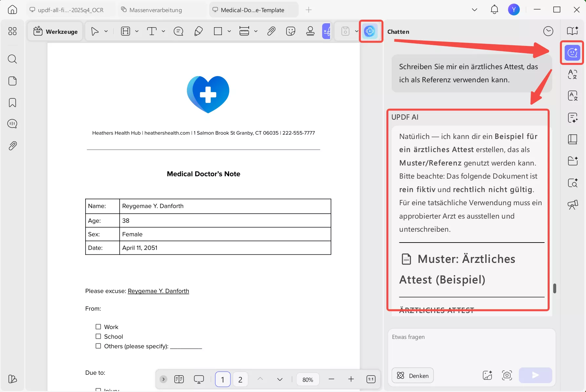The height and width of the screenshot is (392, 586).
Task: Enable the Others (please specify) checkbox
Action: tap(98, 346)
